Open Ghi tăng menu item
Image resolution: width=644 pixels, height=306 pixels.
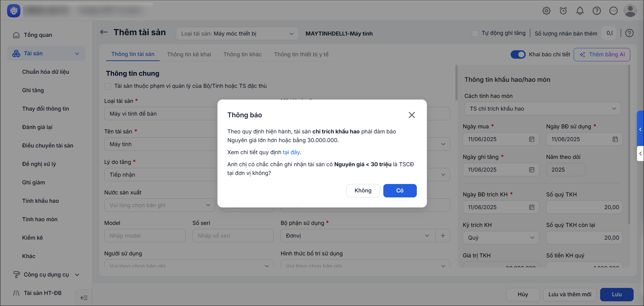point(33,90)
